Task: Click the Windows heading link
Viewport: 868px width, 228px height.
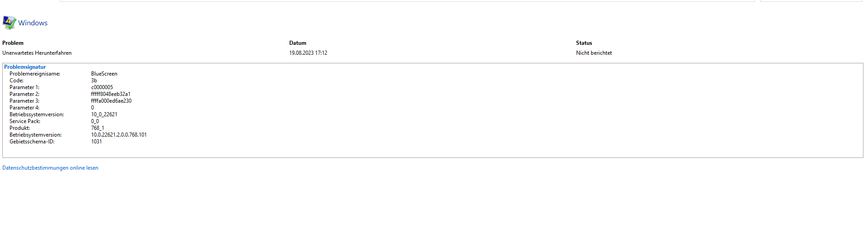Action: point(33,23)
